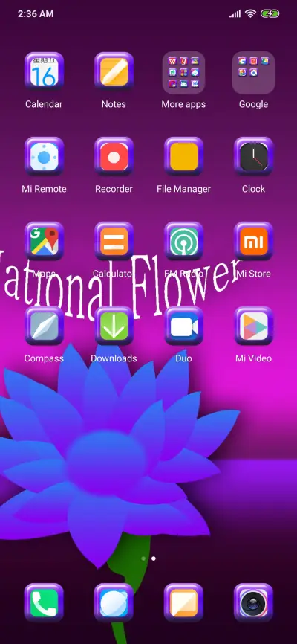The width and height of the screenshot is (297, 644).
Task: Tap the "Compass" label
Action: (44, 358)
